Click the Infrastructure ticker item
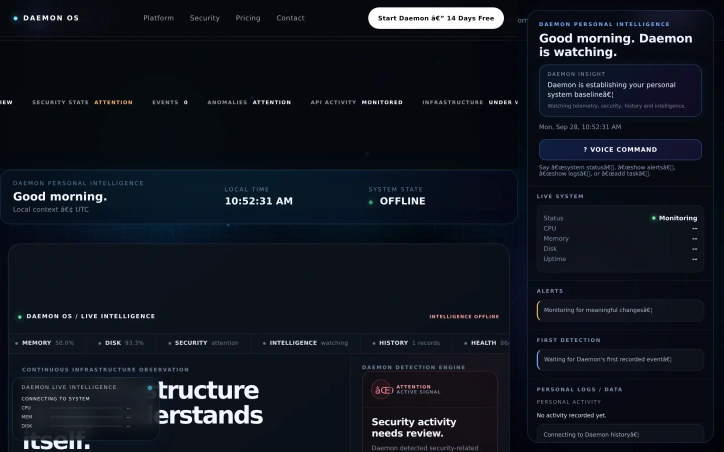The width and height of the screenshot is (724, 452). pos(470,102)
